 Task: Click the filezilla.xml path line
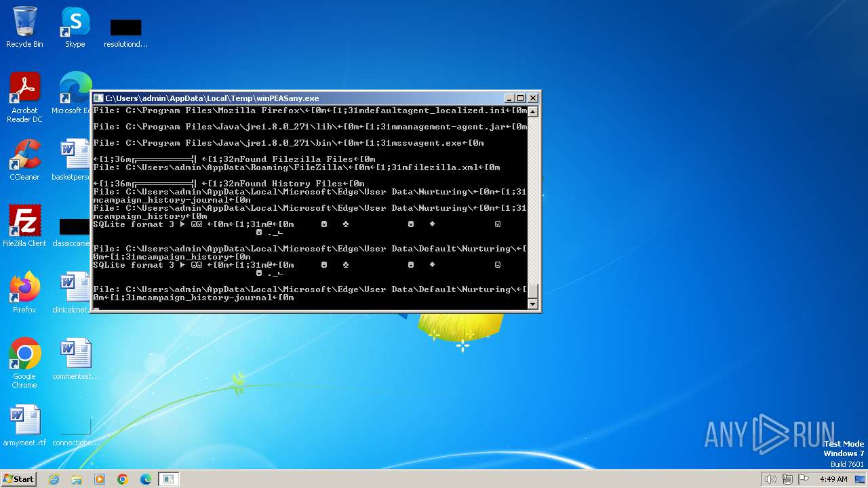point(296,167)
